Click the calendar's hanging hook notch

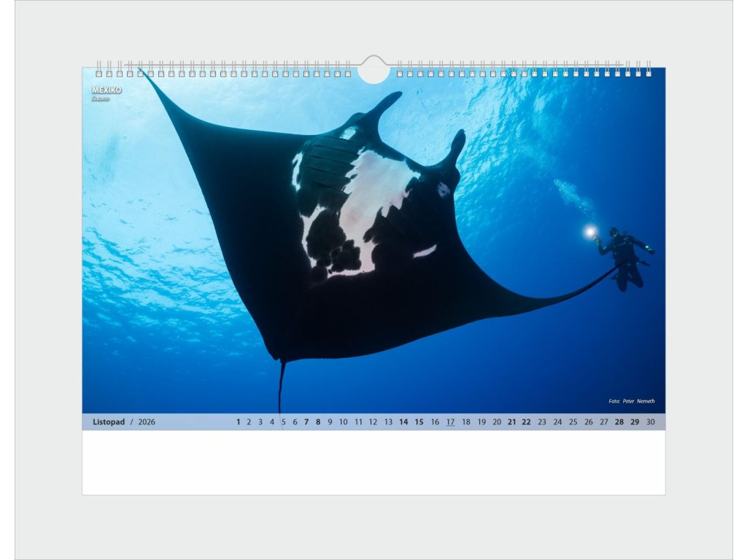373,69
